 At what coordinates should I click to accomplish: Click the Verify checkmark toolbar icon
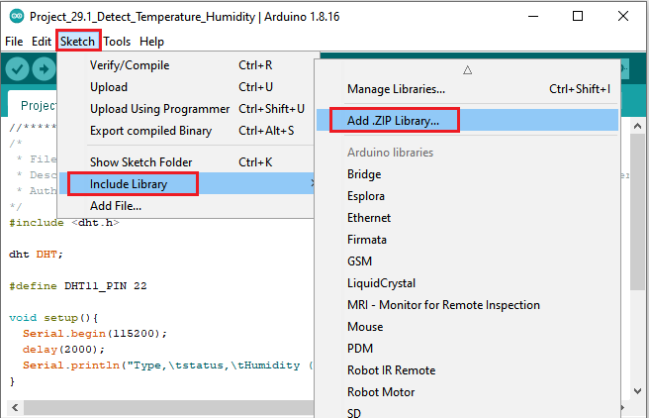[17, 69]
